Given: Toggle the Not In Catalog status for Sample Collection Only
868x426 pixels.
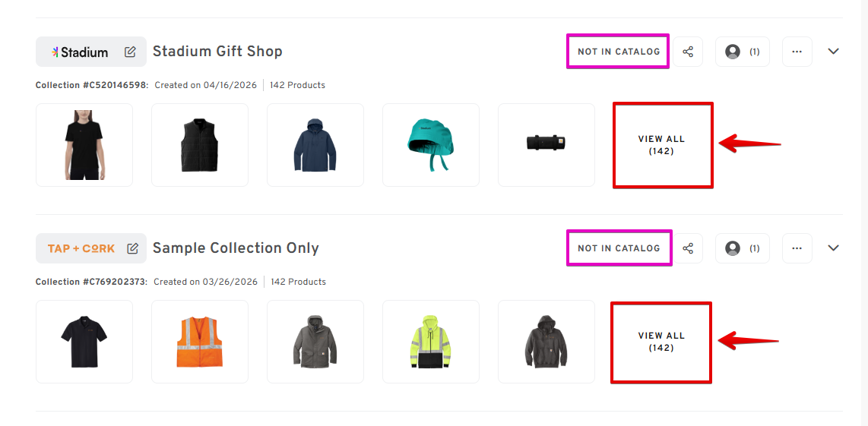Looking at the screenshot, I should [619, 248].
